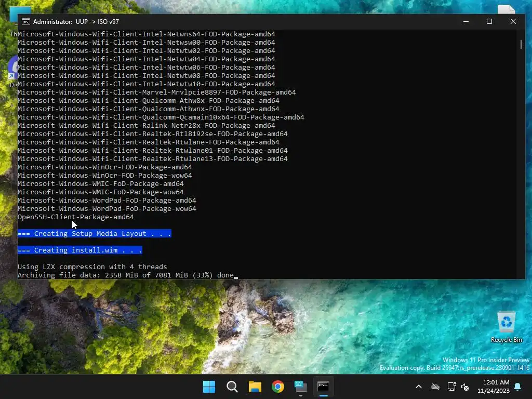532x399 pixels.
Task: Close the Administrator console window
Action: tap(513, 21)
